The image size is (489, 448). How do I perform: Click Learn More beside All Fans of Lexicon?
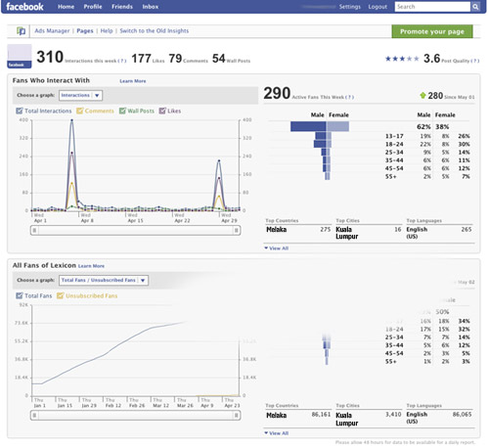point(91,266)
